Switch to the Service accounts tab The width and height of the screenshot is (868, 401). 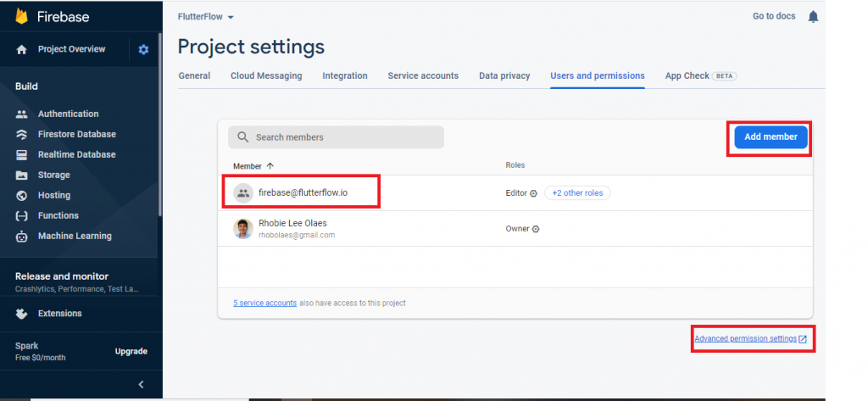[x=423, y=76]
